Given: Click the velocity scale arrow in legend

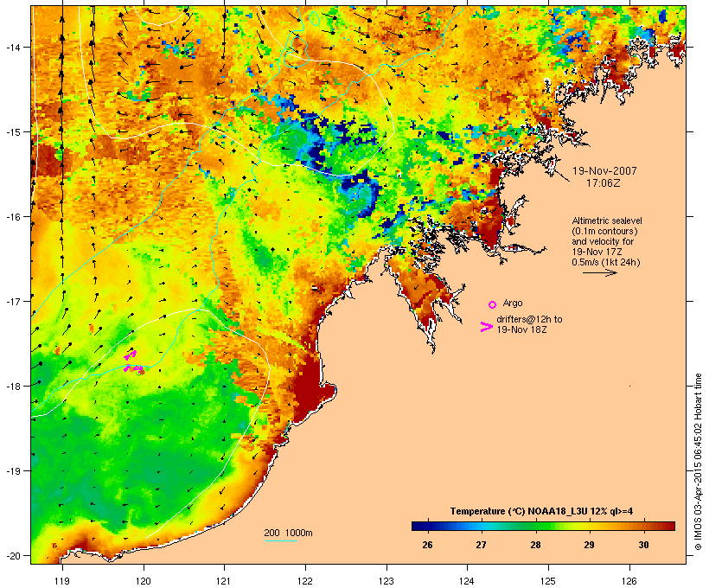Looking at the screenshot, I should click(x=600, y=272).
